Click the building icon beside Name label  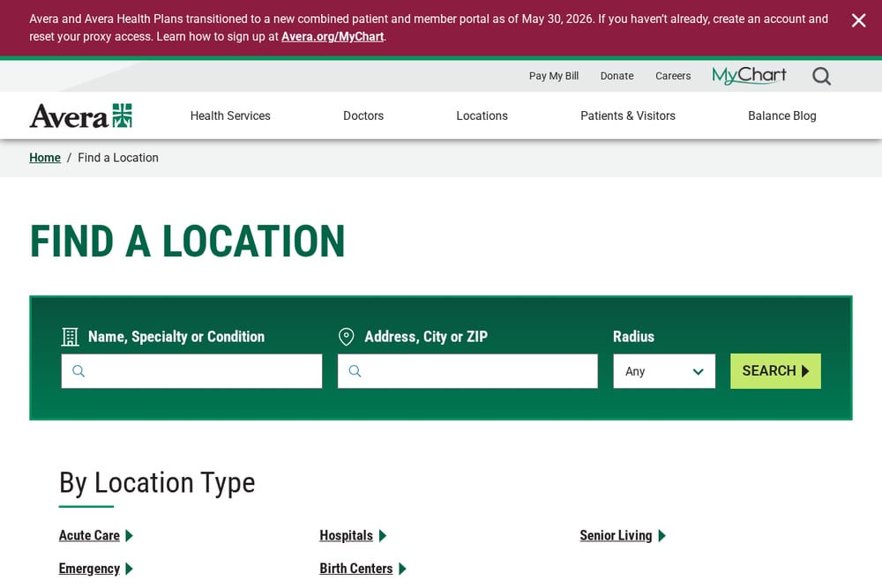(x=70, y=337)
